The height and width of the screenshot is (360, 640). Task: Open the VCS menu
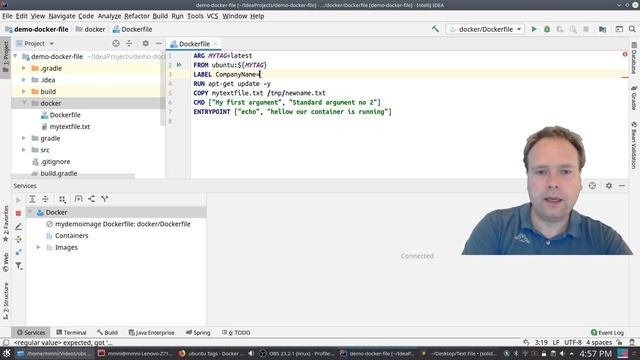(212, 16)
